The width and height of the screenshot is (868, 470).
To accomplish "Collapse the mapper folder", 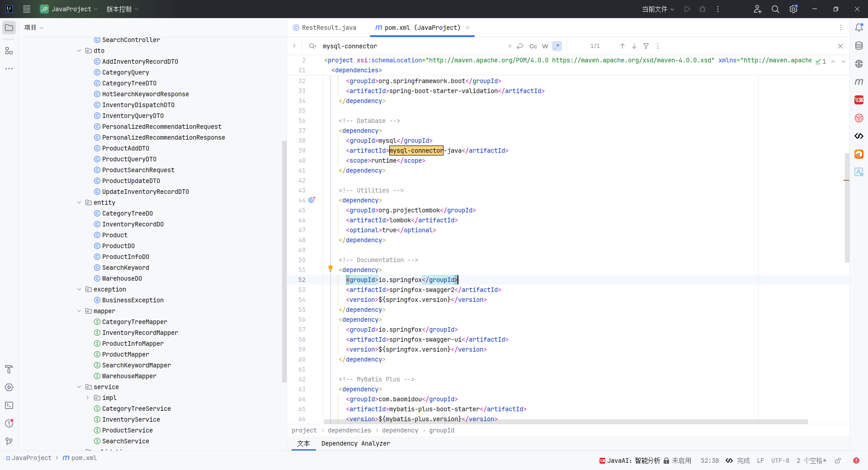I will click(80, 311).
